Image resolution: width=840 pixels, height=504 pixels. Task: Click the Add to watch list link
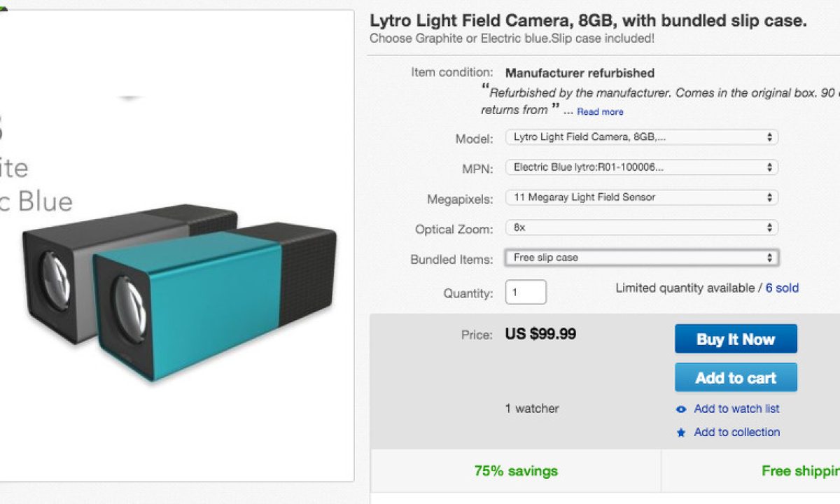[x=736, y=409]
